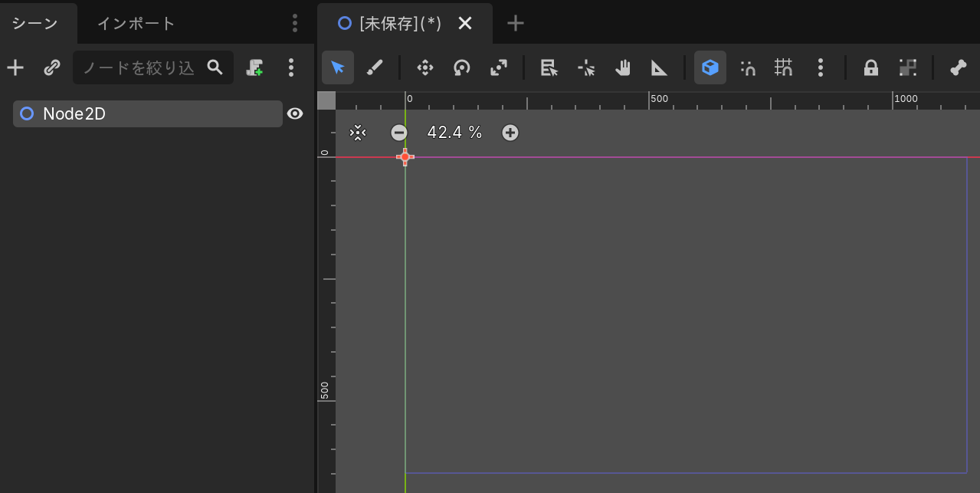Open the skeleton bone options icon
Image resolution: width=980 pixels, height=493 pixels.
click(958, 67)
